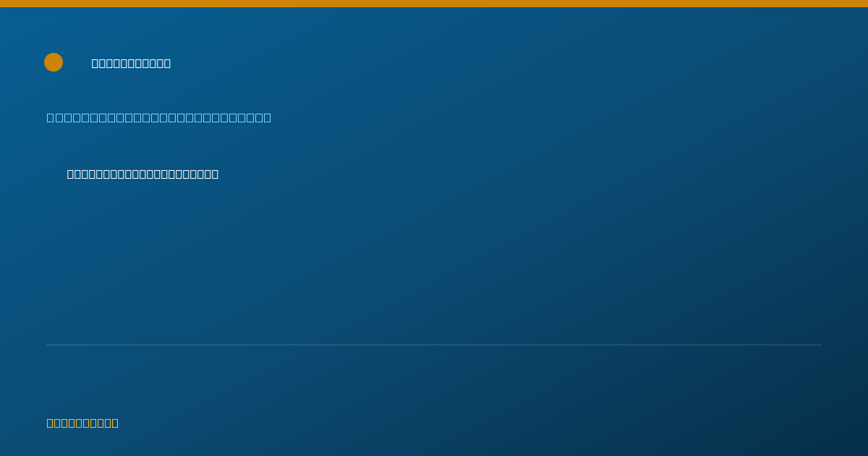Select the white title beside the orange circle
Screen dimensions: 868x456
click(x=131, y=63)
